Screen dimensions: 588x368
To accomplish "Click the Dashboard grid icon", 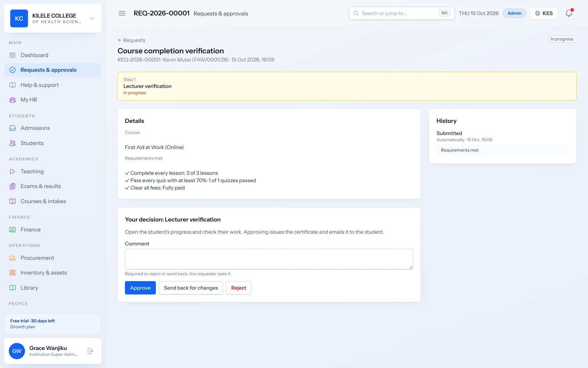I will coord(12,55).
